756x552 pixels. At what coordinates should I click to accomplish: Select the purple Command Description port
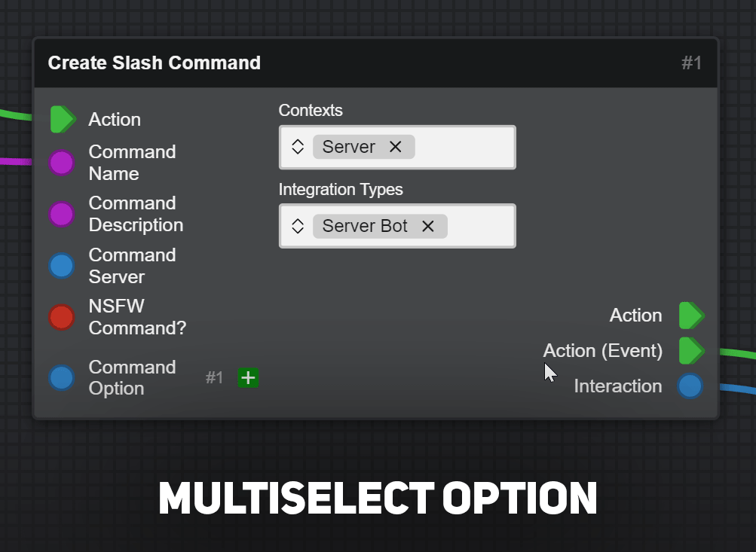pyautogui.click(x=62, y=214)
